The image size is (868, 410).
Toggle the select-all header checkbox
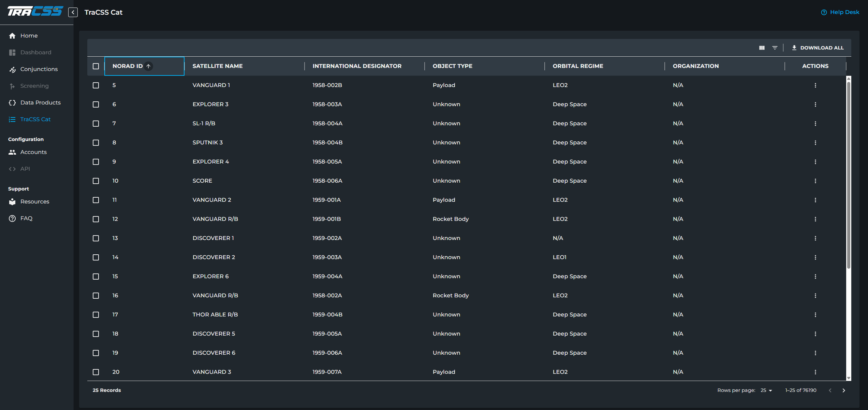click(96, 66)
